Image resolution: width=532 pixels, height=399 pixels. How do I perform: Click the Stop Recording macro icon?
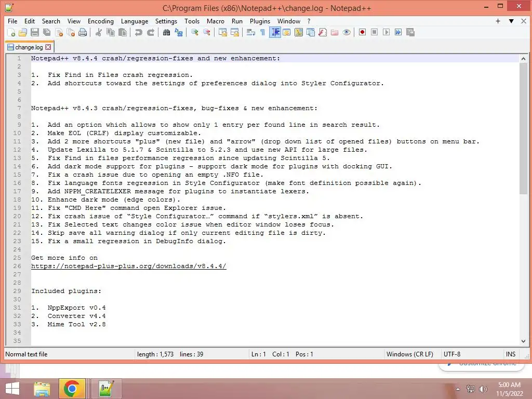point(374,32)
